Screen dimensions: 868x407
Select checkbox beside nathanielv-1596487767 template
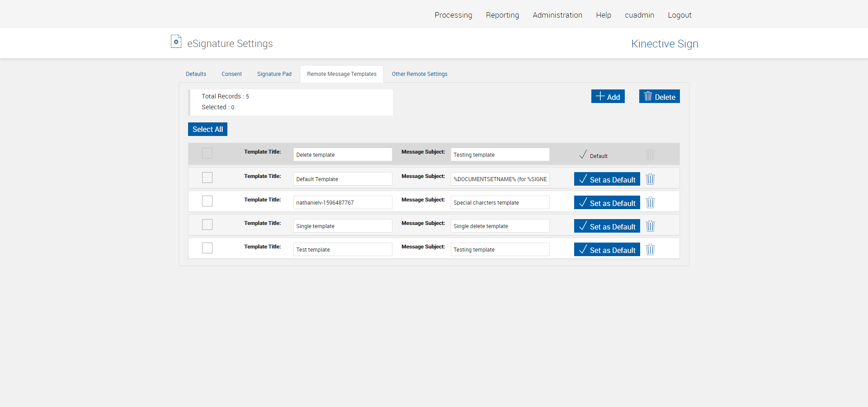pos(207,201)
